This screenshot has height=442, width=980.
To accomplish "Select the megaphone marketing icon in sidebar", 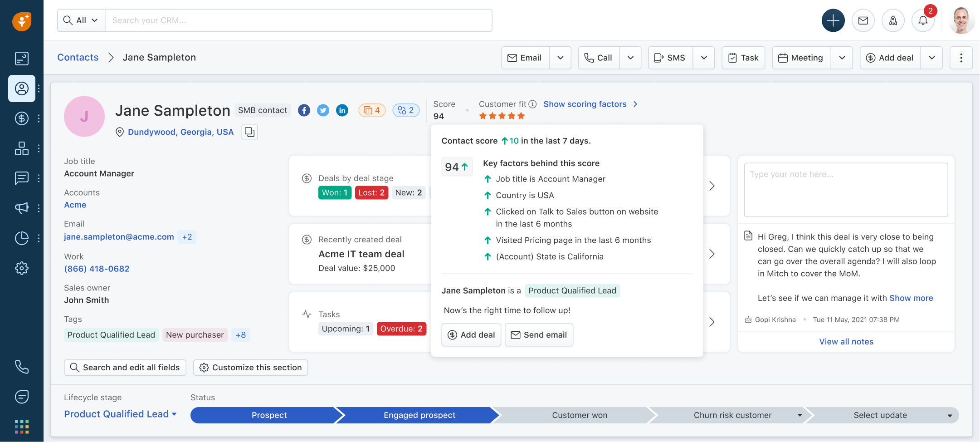I will tap(21, 208).
